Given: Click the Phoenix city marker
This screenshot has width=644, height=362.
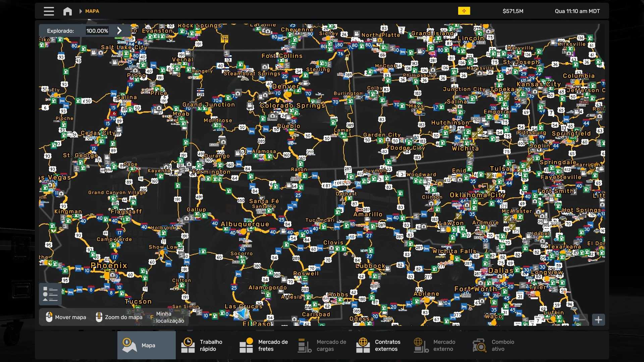Looking at the screenshot, I should coord(107,275).
